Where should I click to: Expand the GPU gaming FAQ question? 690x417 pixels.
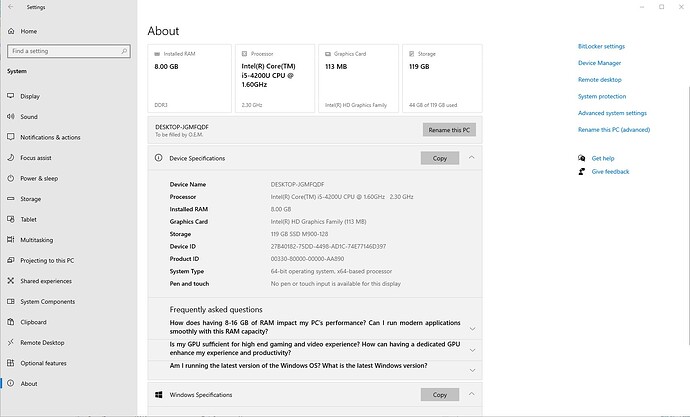coord(472,348)
